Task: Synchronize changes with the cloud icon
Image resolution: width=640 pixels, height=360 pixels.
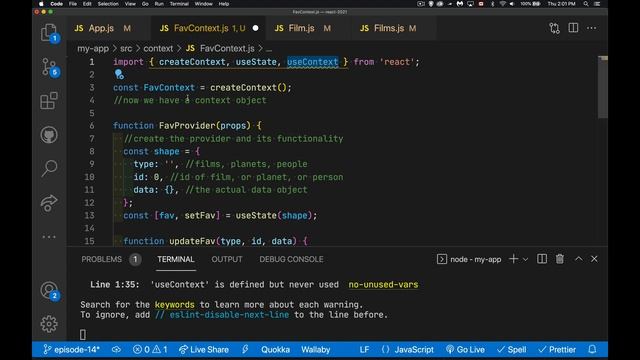Action: pyautogui.click(x=116, y=350)
